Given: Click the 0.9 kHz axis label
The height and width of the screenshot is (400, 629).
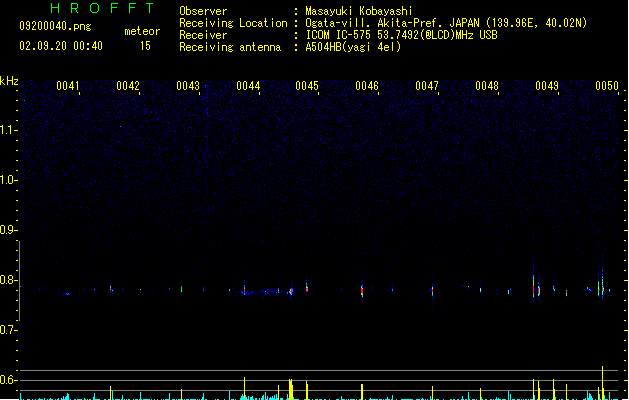Looking at the screenshot, I should tap(8, 230).
